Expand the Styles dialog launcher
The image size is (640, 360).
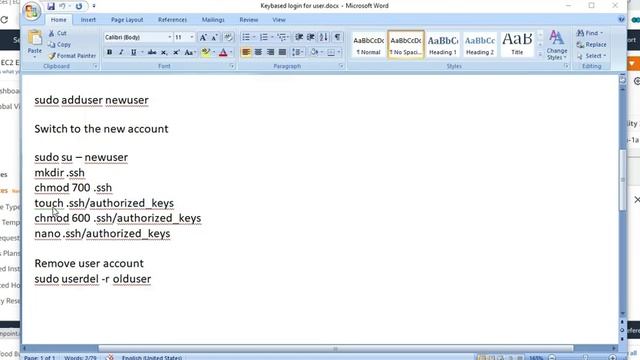566,66
